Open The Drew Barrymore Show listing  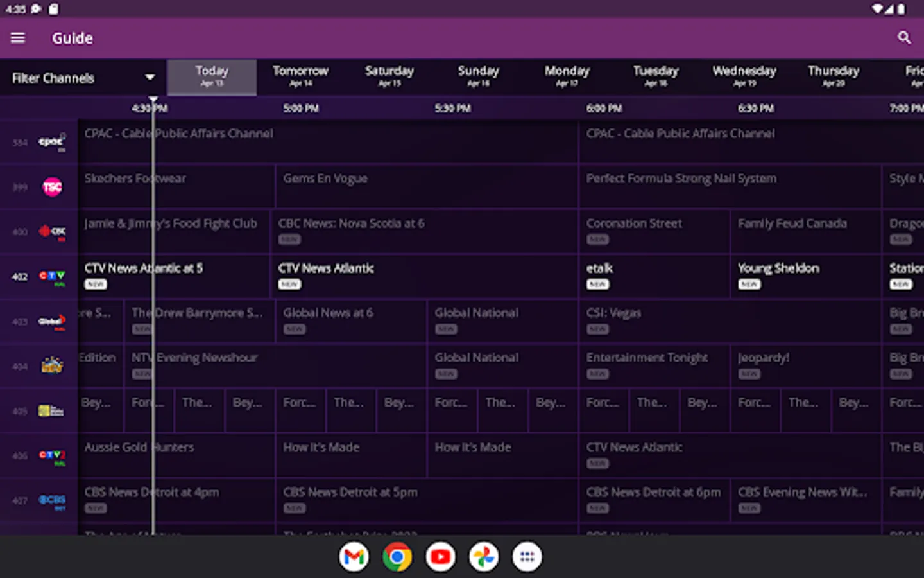coord(200,320)
